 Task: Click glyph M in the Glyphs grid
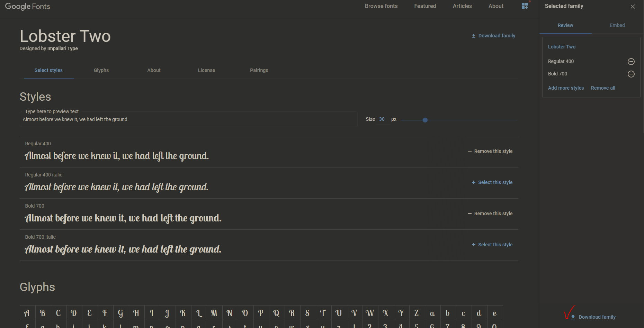click(x=214, y=313)
